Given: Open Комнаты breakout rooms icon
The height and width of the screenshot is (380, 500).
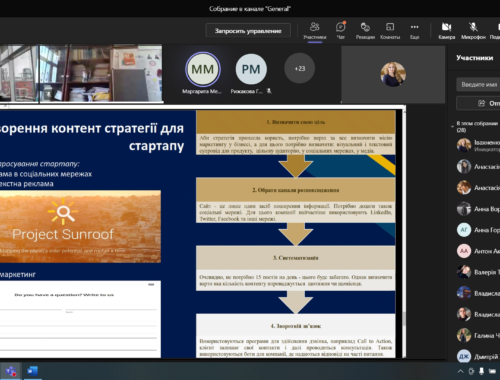Looking at the screenshot, I should coord(390,31).
